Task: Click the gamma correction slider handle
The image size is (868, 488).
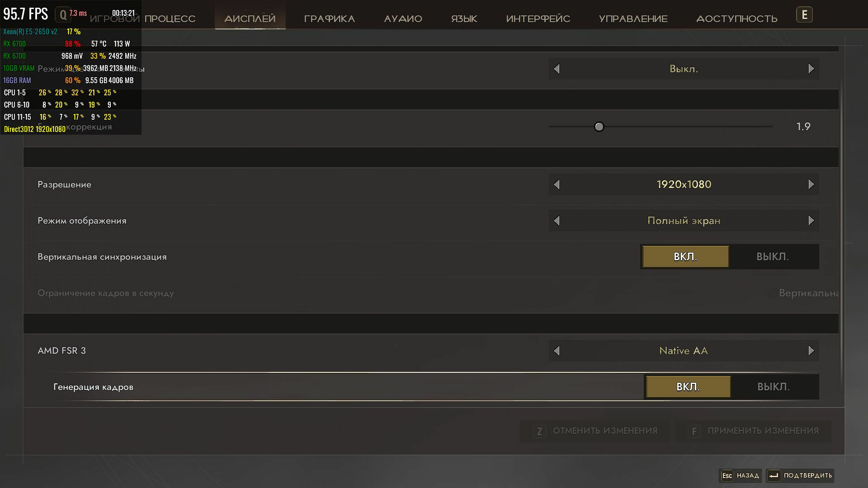Action: coord(599,127)
